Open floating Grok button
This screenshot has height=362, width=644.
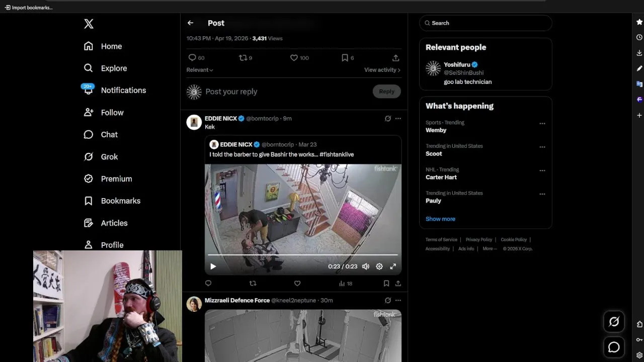pyautogui.click(x=614, y=322)
